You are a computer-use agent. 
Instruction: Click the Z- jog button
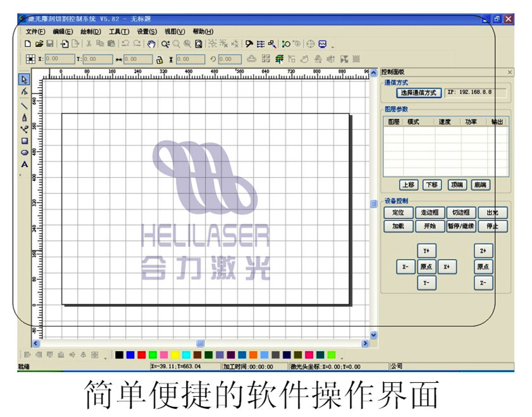pos(483,283)
